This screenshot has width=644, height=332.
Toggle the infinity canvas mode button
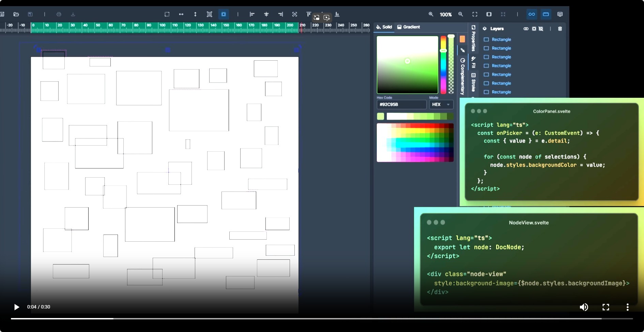(532, 14)
